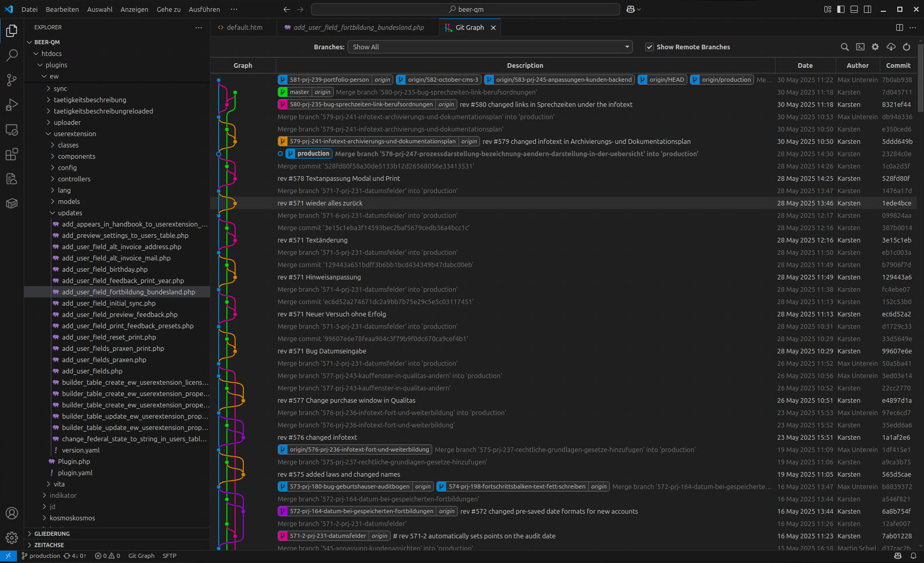Screen dimensions: 924x563
Task: Click the split editor right icon
Action: click(899, 28)
